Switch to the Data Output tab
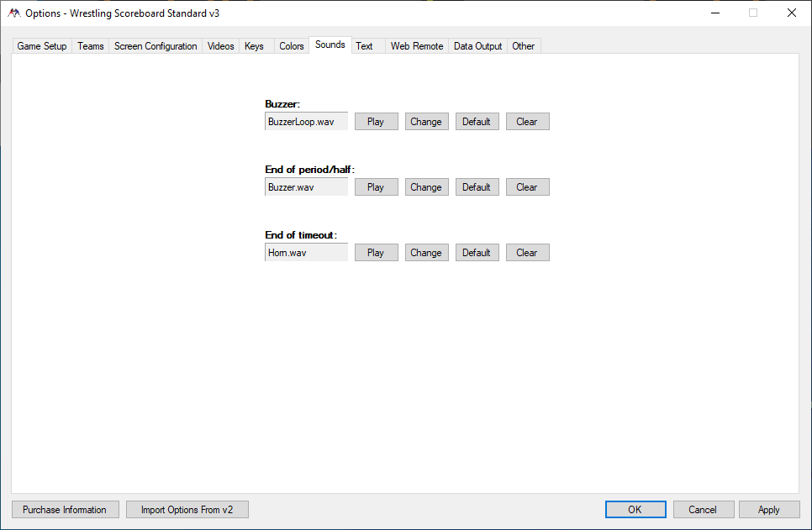The width and height of the screenshot is (812, 530). click(477, 46)
